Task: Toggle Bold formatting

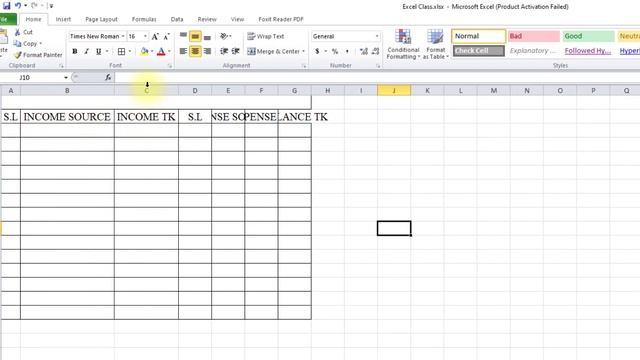Action: coord(75,51)
